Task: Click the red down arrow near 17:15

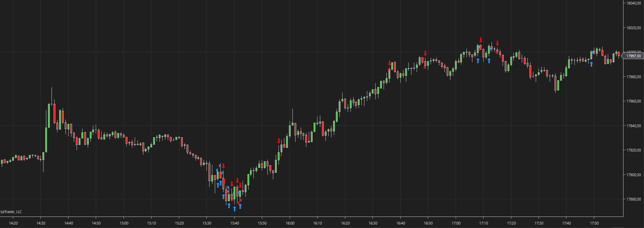Action: click(x=497, y=43)
